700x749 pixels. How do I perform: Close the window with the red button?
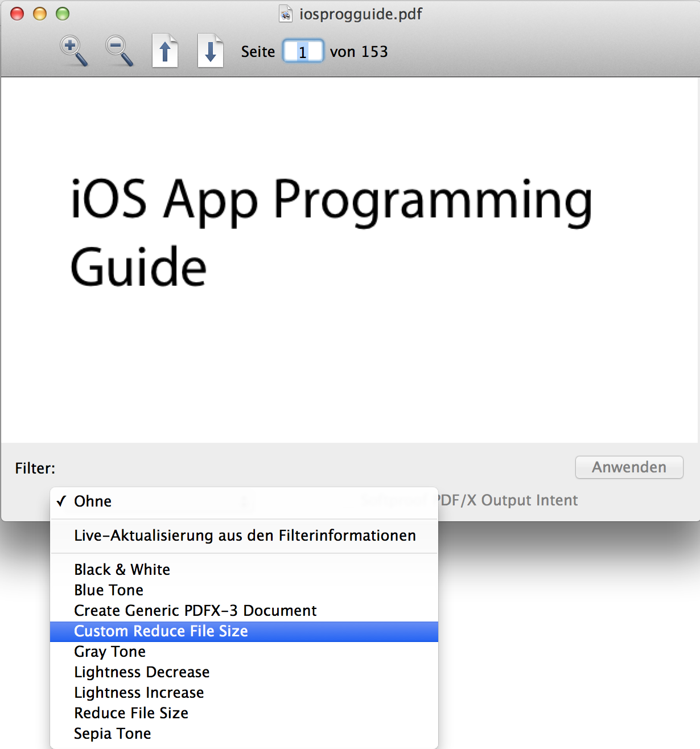tap(17, 14)
